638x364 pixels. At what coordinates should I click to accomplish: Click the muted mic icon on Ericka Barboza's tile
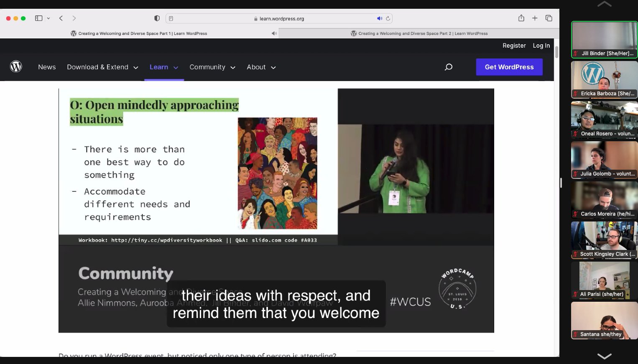coord(576,94)
